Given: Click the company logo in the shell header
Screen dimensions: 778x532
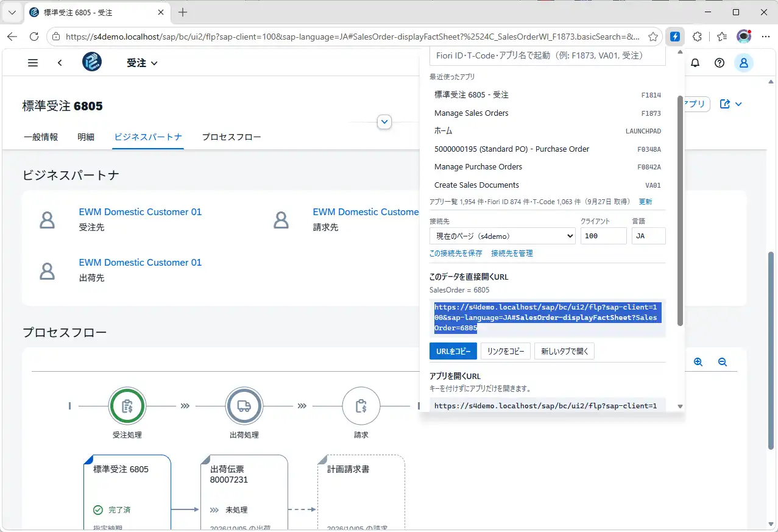Looking at the screenshot, I should 92,62.
